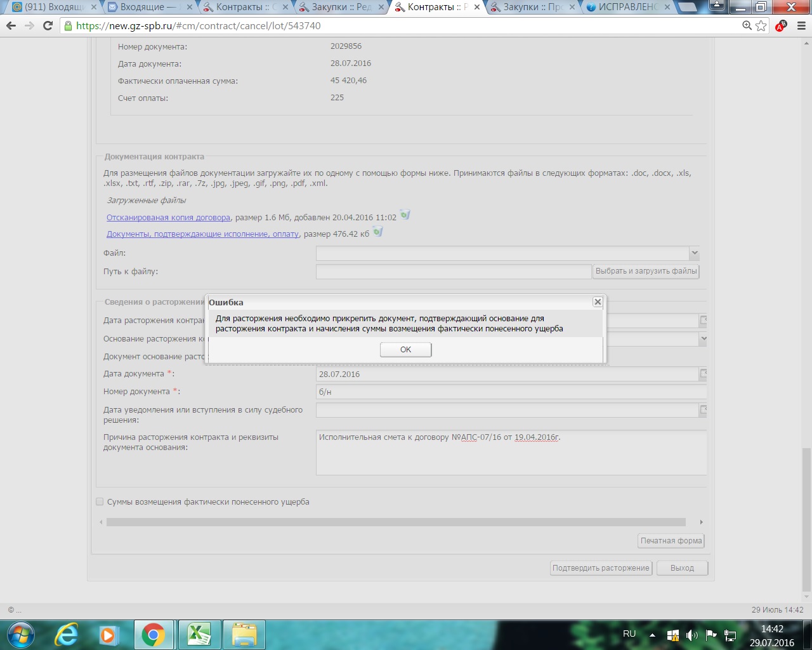The height and width of the screenshot is (650, 812).
Task: Switch to the ИСПРАВЛЕНО browser tab
Action: (629, 7)
